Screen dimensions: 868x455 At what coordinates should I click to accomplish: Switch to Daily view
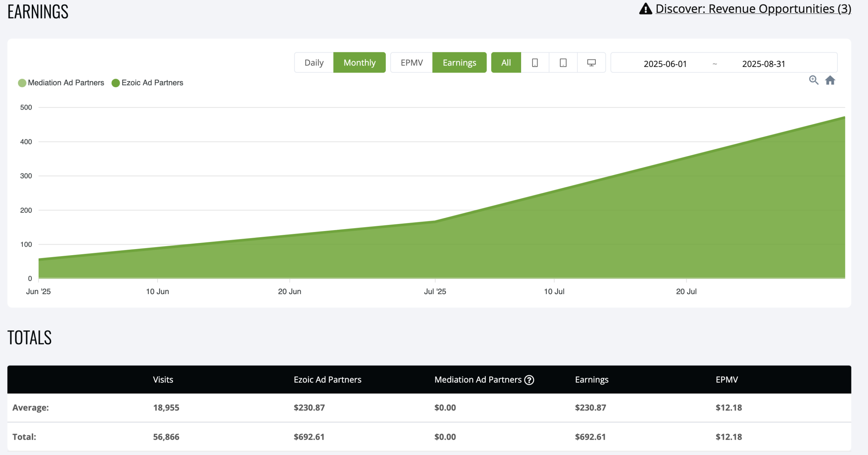click(x=314, y=63)
